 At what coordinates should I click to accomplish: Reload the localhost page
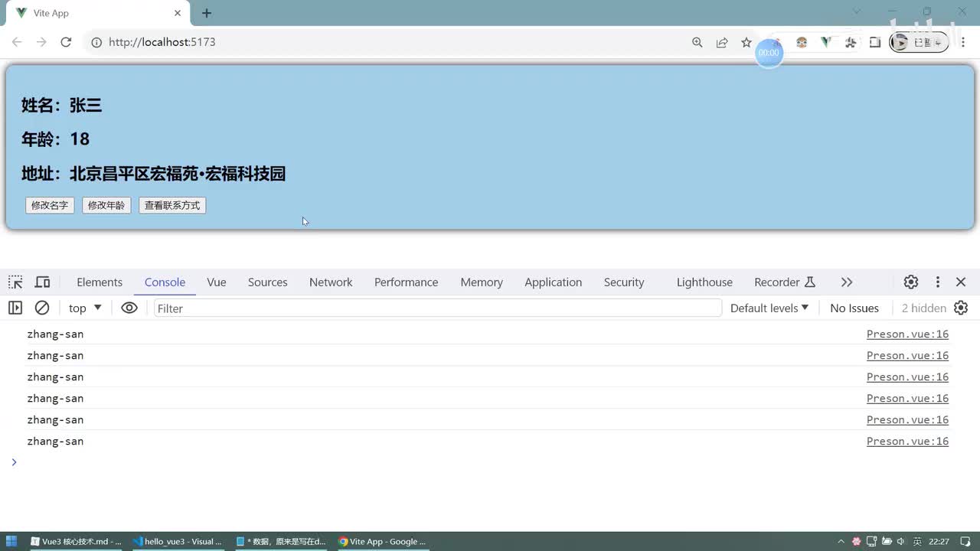(66, 42)
